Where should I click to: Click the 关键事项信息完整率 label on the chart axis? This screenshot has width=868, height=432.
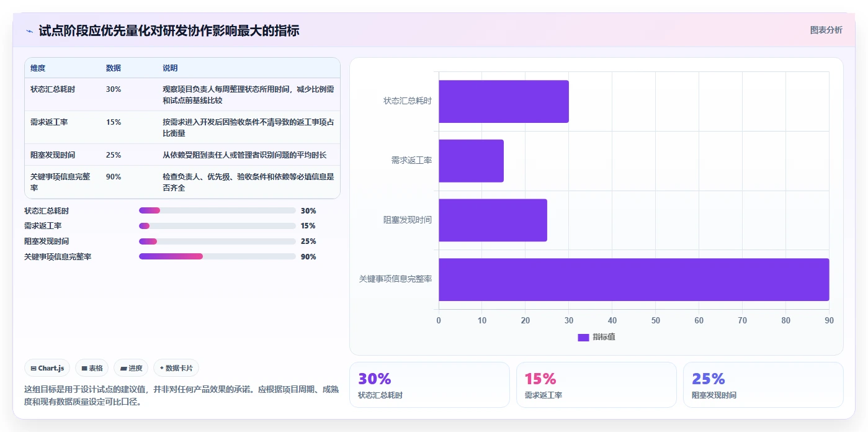tap(395, 279)
